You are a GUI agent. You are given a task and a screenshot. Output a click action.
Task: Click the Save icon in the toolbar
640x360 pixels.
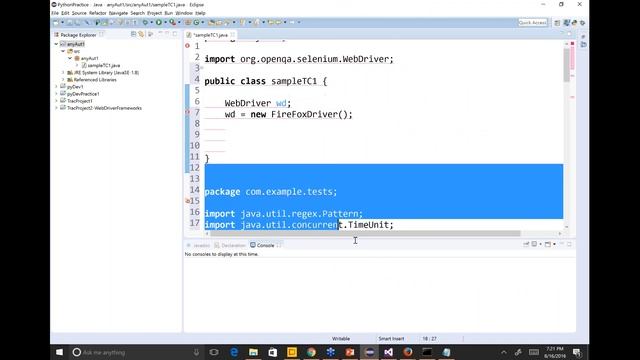pyautogui.click(x=69, y=22)
